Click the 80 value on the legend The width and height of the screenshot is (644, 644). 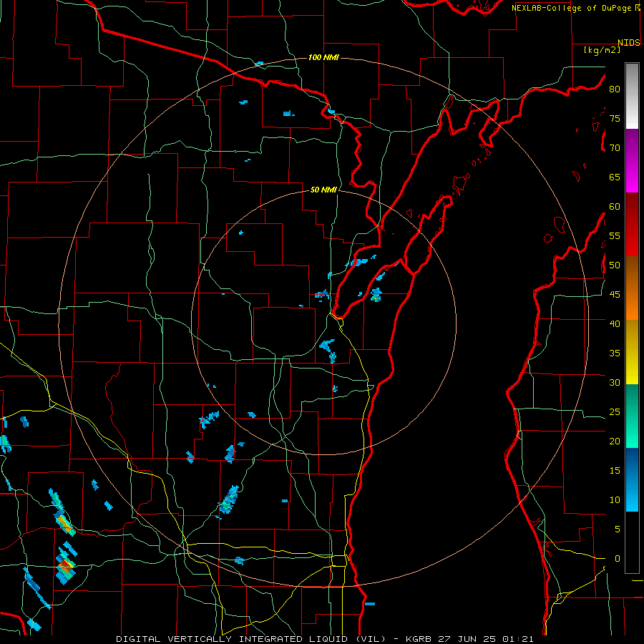click(x=615, y=89)
